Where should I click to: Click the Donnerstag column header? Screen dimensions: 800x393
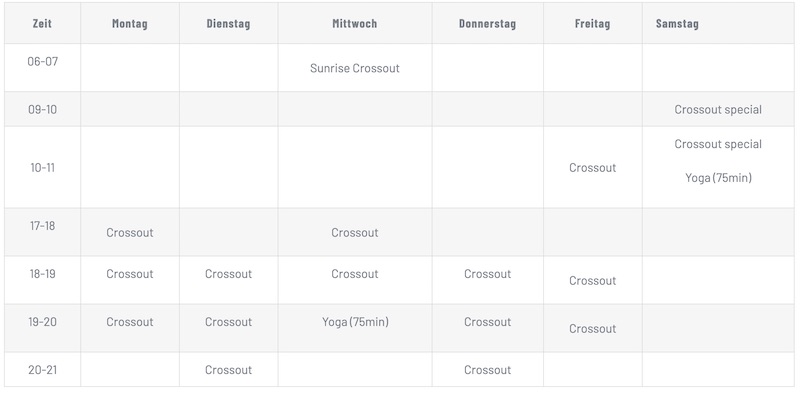pos(487,23)
